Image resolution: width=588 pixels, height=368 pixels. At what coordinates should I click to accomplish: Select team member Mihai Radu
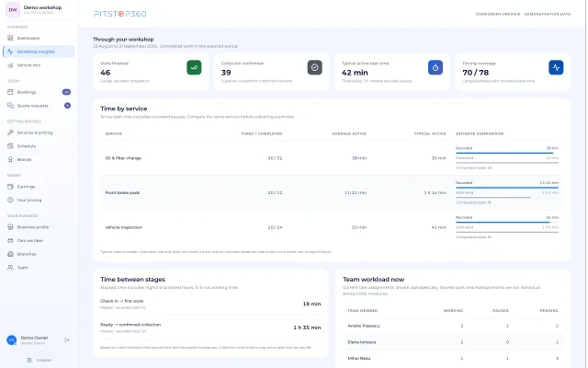coord(359,358)
